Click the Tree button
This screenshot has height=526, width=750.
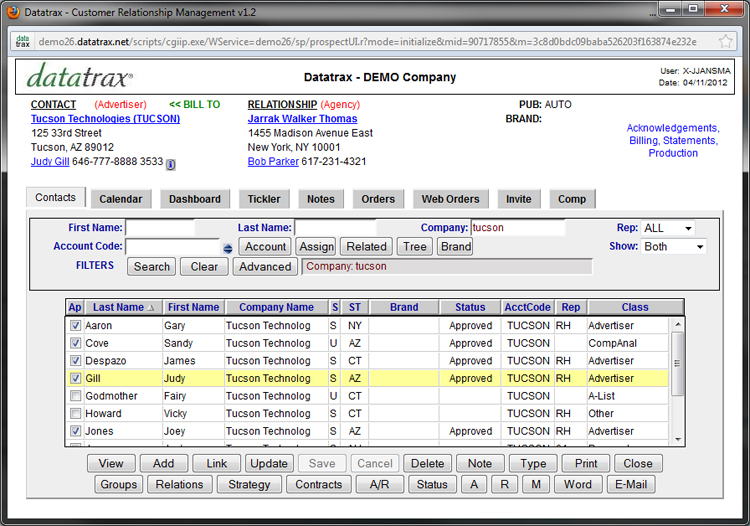coord(415,247)
